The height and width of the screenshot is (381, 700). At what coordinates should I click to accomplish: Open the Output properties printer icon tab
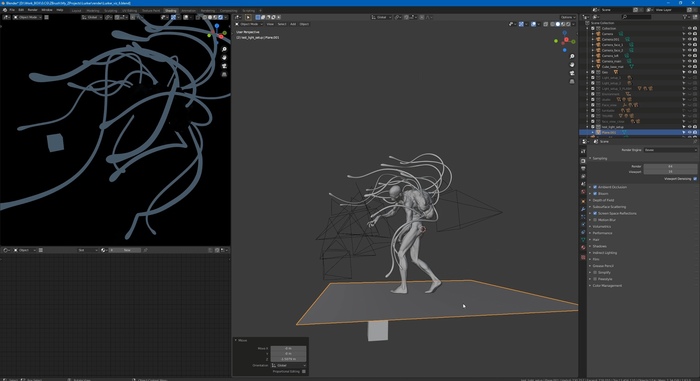pyautogui.click(x=583, y=168)
